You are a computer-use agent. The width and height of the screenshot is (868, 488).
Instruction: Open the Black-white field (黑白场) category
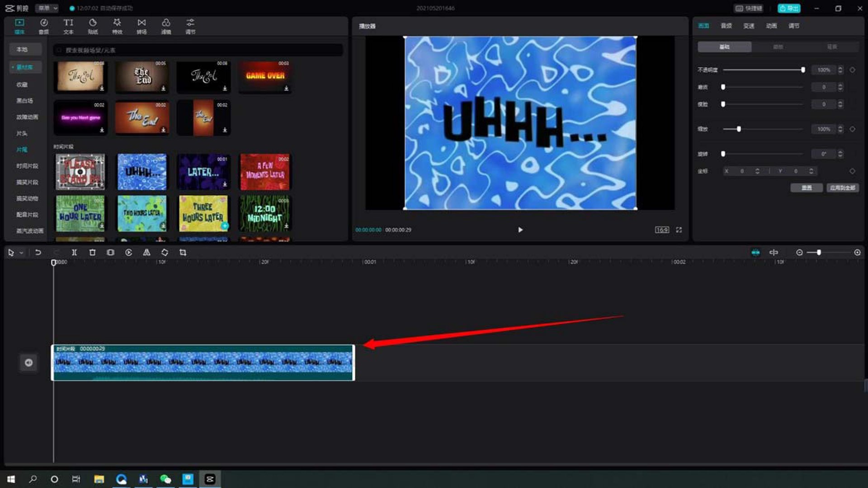pos(25,101)
